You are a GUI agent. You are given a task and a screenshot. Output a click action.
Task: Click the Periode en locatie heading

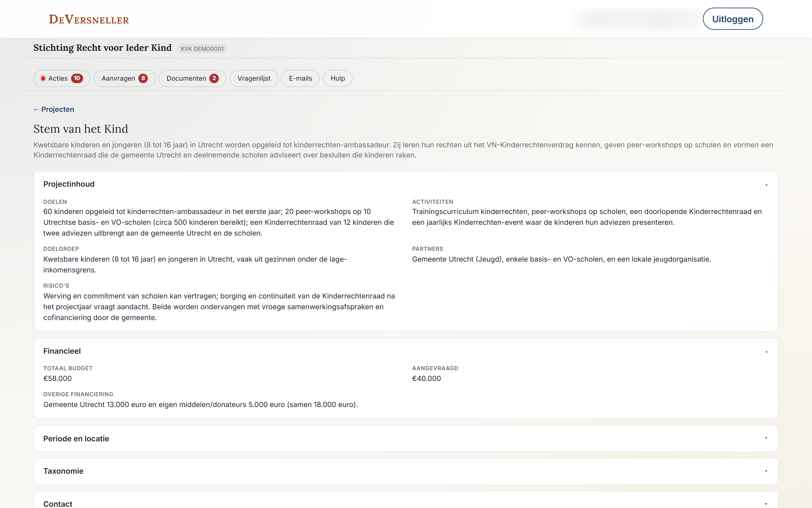[x=76, y=438]
